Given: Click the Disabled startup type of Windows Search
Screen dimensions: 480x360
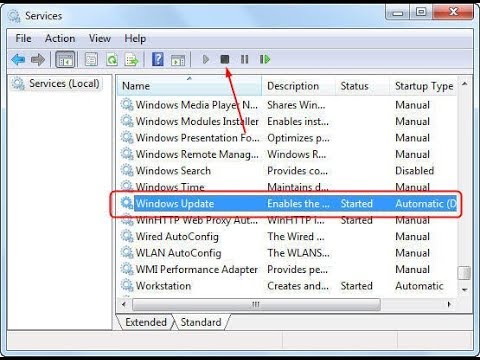Looking at the screenshot, I should coord(414,171).
